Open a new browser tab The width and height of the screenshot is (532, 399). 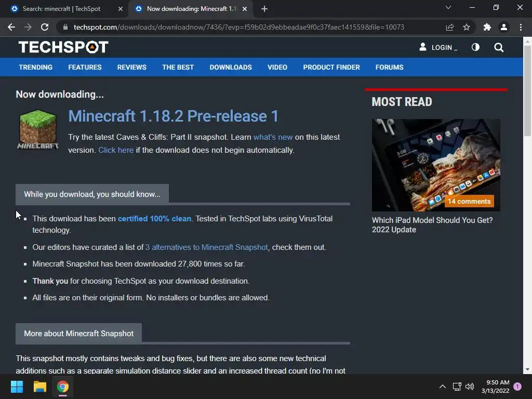[x=264, y=9]
